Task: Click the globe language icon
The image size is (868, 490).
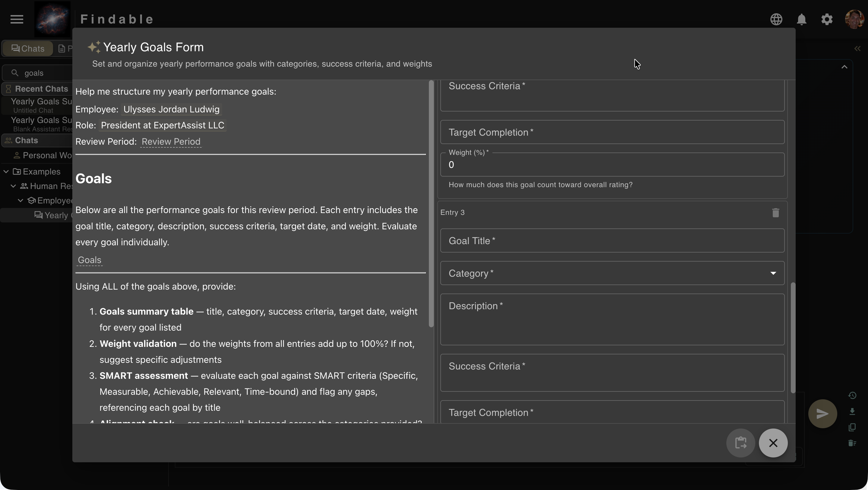Action: tap(776, 19)
